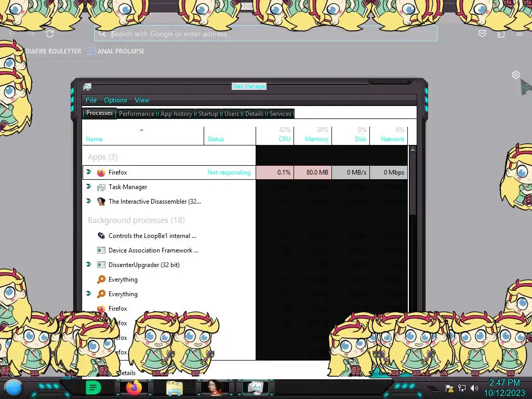Viewport: 532px width, 399px height.
Task: Open new tab personalize gear icon
Action: point(516,75)
